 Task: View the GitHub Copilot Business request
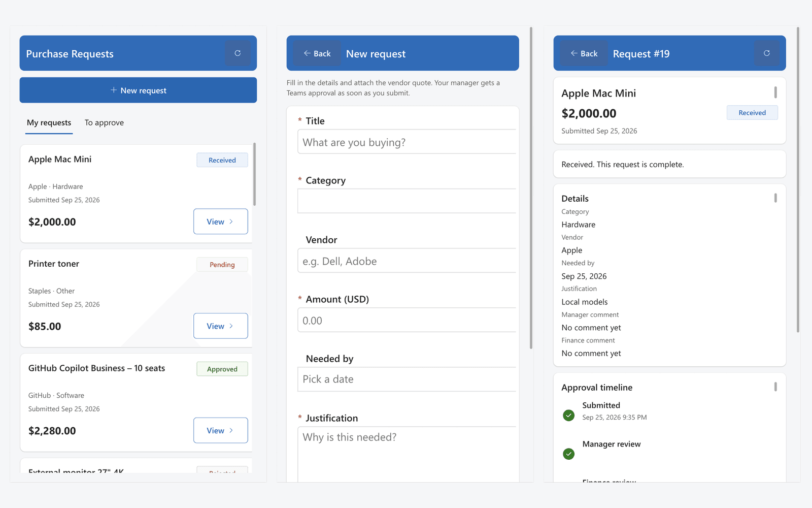coord(220,430)
